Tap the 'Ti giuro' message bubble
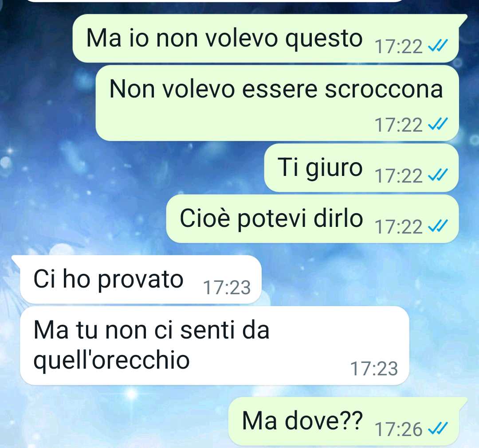This screenshot has height=448, width=479. click(361, 168)
